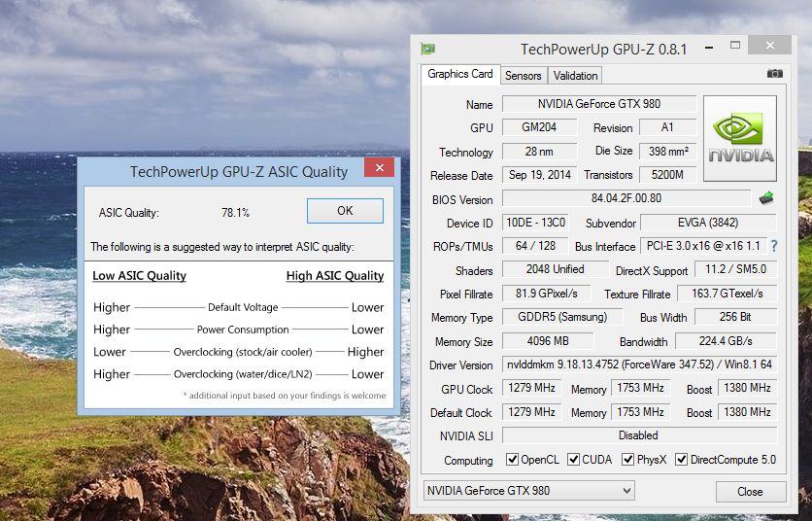Select the Graphics Card tab
The width and height of the screenshot is (812, 521).
459,74
